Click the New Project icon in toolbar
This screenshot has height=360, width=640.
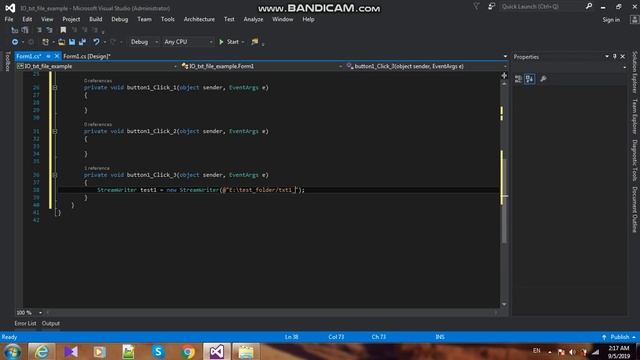pos(45,42)
